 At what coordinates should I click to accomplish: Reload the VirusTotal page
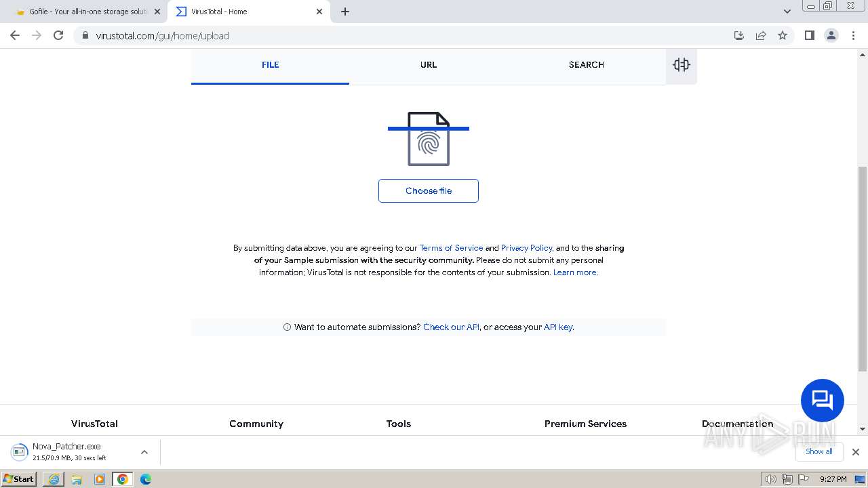click(58, 35)
